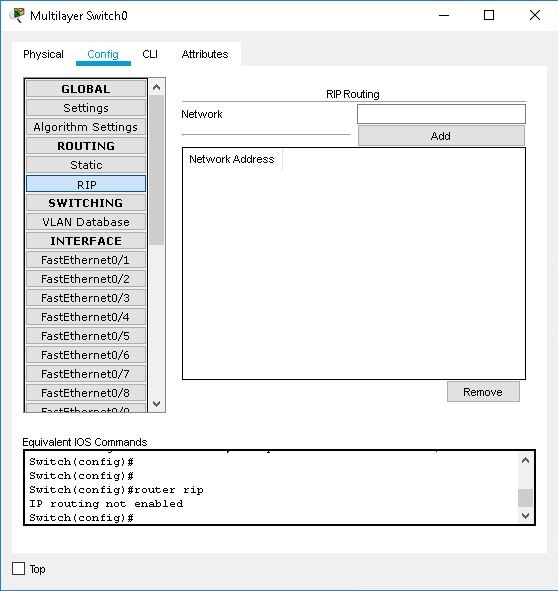Click the Remove button
The width and height of the screenshot is (558, 591).
(483, 392)
